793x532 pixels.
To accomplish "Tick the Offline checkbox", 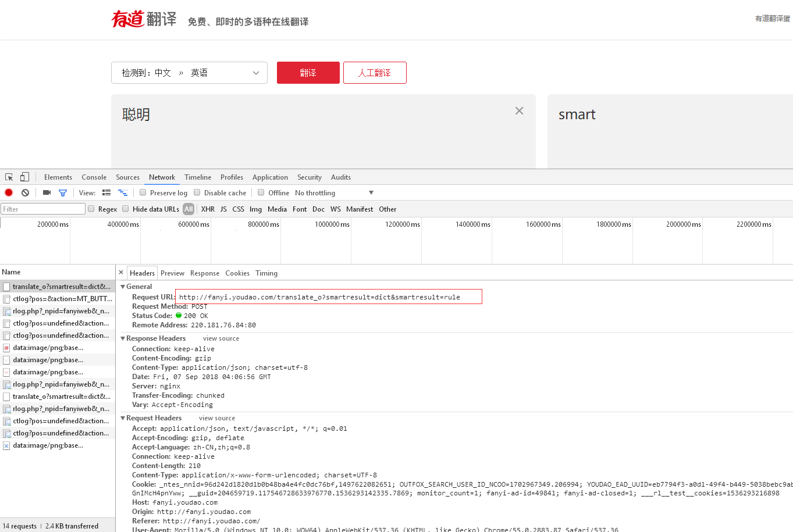I will pyautogui.click(x=261, y=192).
